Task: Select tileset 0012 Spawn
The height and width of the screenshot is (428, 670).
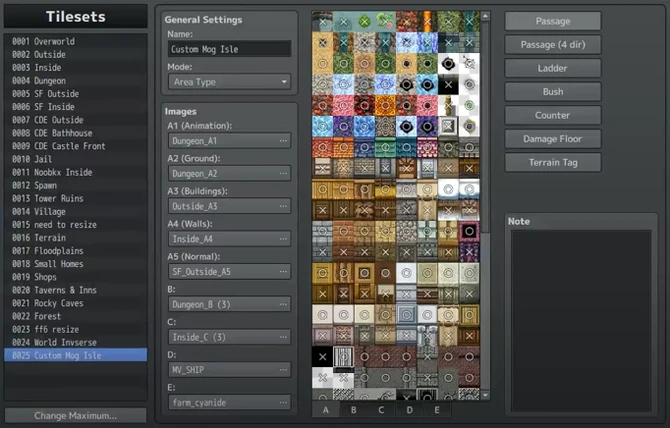Action: coord(76,185)
